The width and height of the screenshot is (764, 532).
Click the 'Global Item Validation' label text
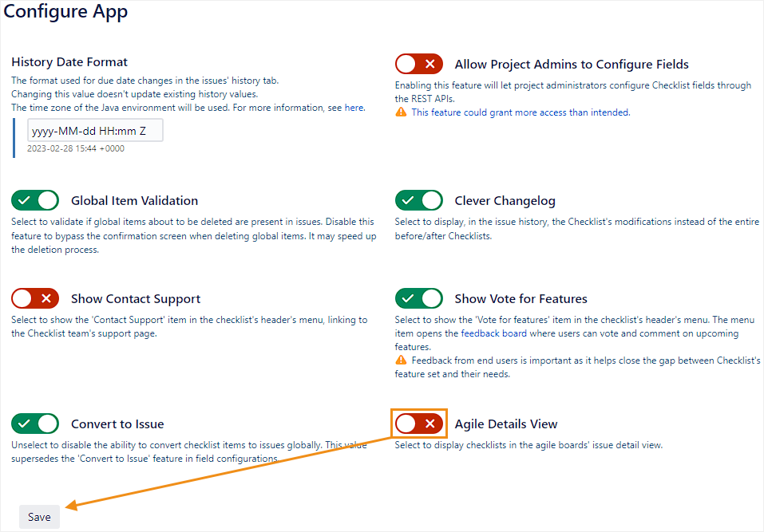(x=134, y=201)
